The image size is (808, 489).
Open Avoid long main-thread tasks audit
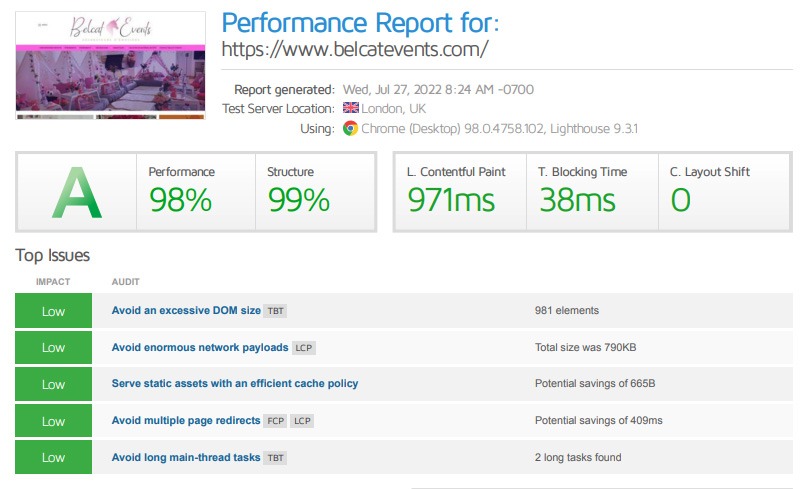coord(186,458)
